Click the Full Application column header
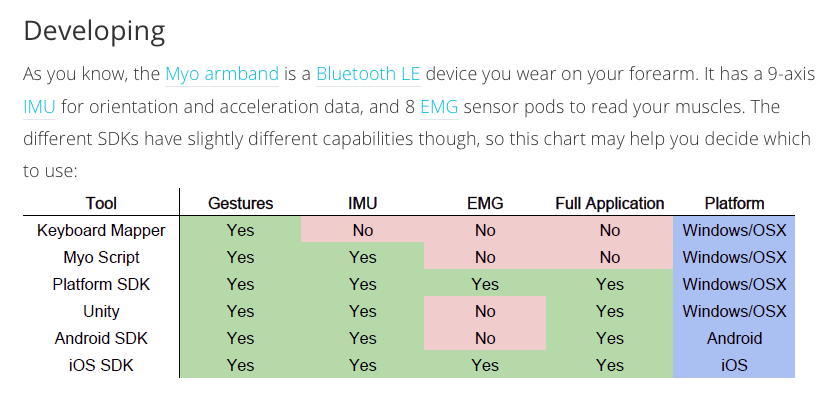Image resolution: width=831 pixels, height=401 pixels. (610, 203)
